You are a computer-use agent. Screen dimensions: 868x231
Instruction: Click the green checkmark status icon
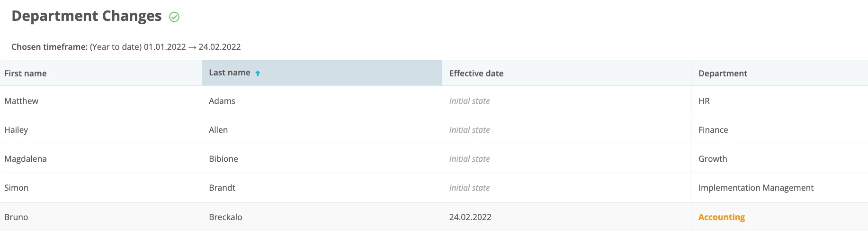pos(174,17)
